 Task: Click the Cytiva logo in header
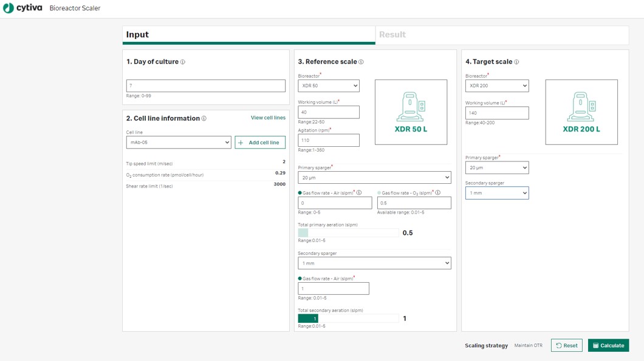(x=22, y=8)
